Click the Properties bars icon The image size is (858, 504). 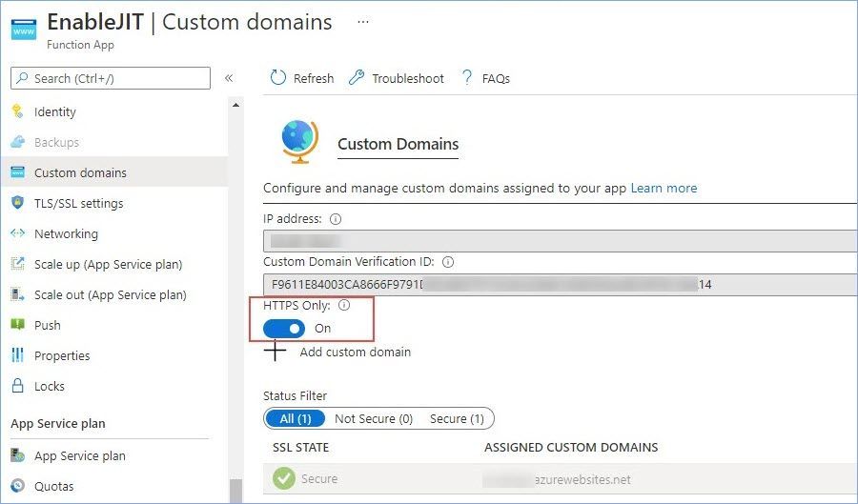click(x=17, y=355)
